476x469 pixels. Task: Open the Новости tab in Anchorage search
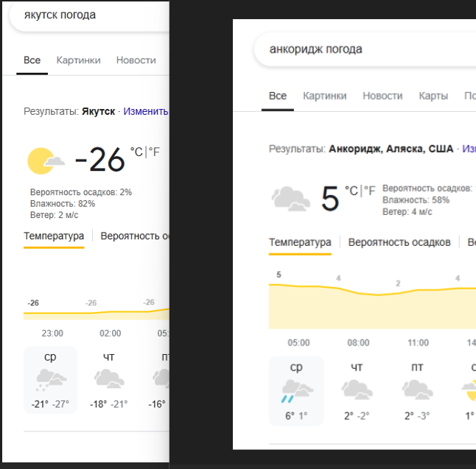[x=382, y=96]
